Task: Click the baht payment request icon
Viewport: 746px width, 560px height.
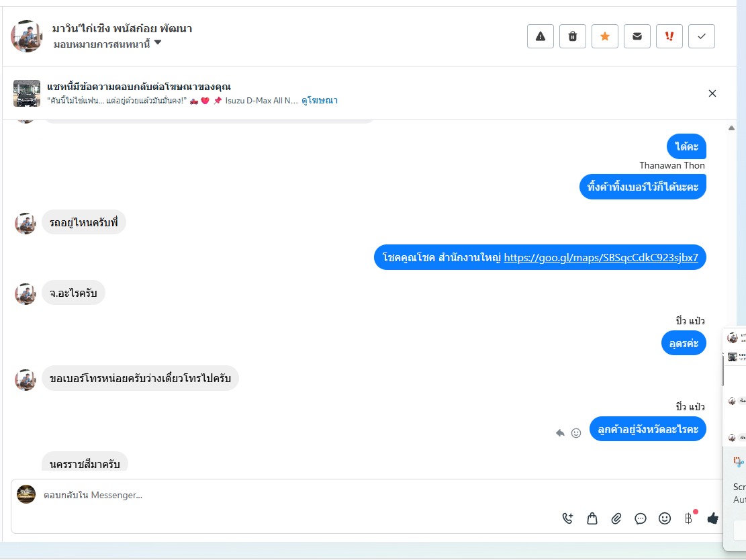Action: pos(689,518)
